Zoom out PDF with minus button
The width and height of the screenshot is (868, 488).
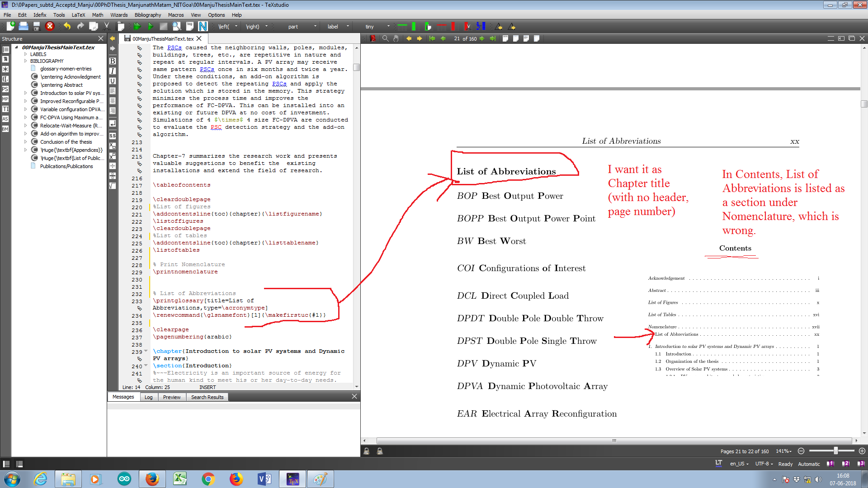tap(801, 451)
